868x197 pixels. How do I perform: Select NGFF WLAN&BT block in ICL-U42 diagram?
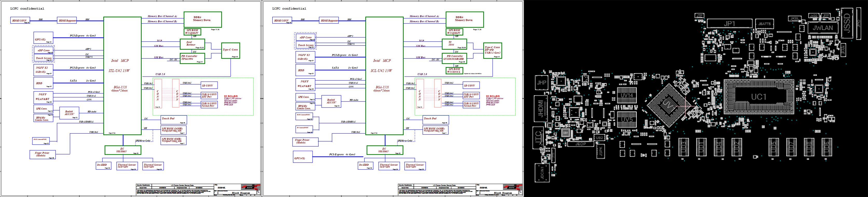(x=305, y=84)
